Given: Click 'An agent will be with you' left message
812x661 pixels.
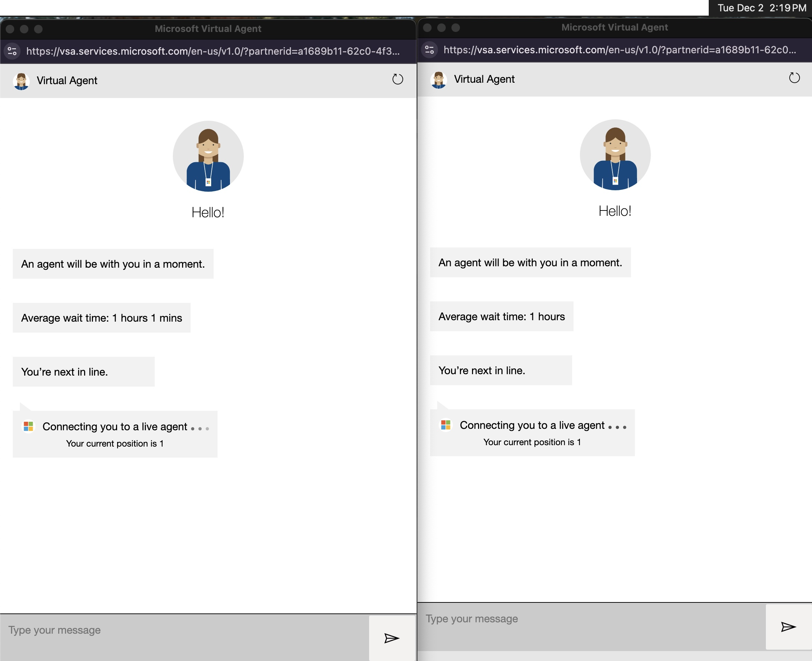Looking at the screenshot, I should click(113, 264).
